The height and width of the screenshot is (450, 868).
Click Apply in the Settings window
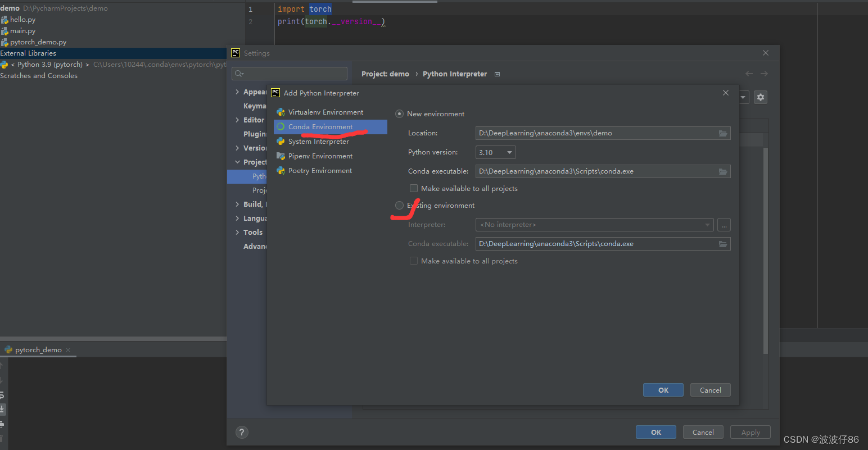751,433
